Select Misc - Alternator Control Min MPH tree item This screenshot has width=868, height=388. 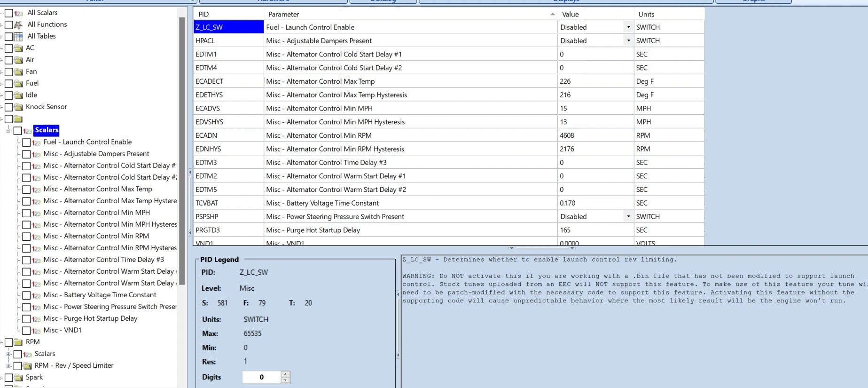coord(97,213)
